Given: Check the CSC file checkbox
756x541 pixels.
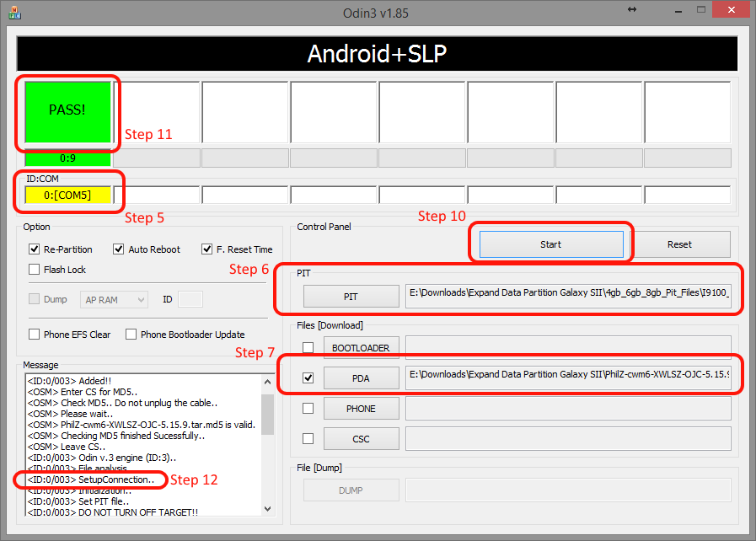Looking at the screenshot, I should tap(308, 439).
